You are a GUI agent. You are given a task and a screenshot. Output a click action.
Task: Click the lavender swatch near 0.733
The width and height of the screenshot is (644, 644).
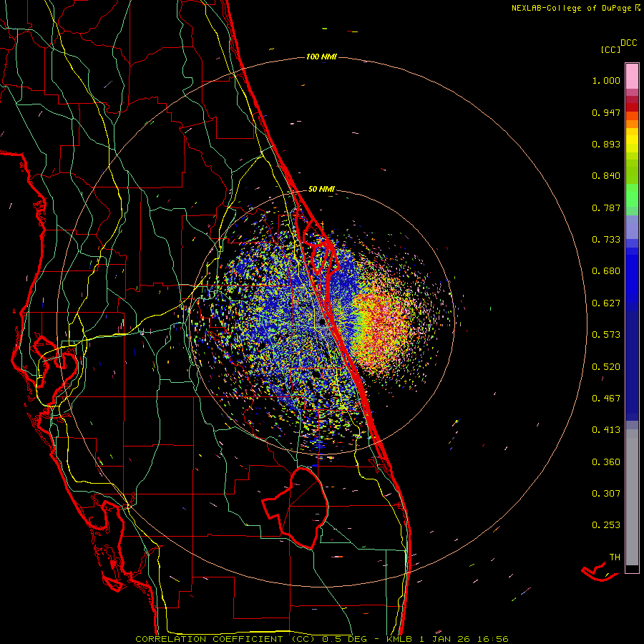(x=632, y=228)
